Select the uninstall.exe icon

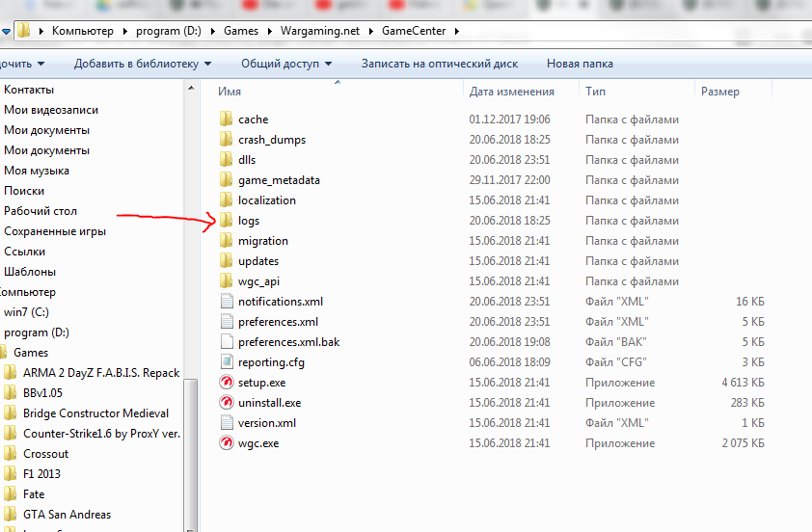(226, 403)
